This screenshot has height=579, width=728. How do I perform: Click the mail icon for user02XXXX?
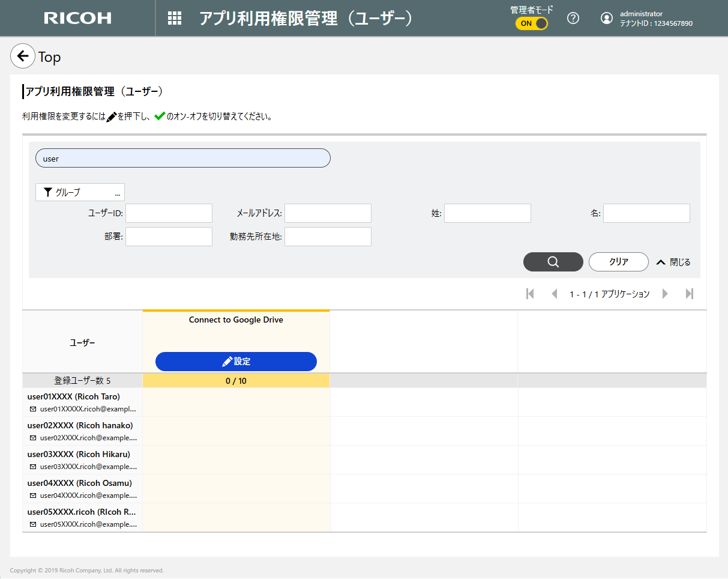click(x=33, y=438)
